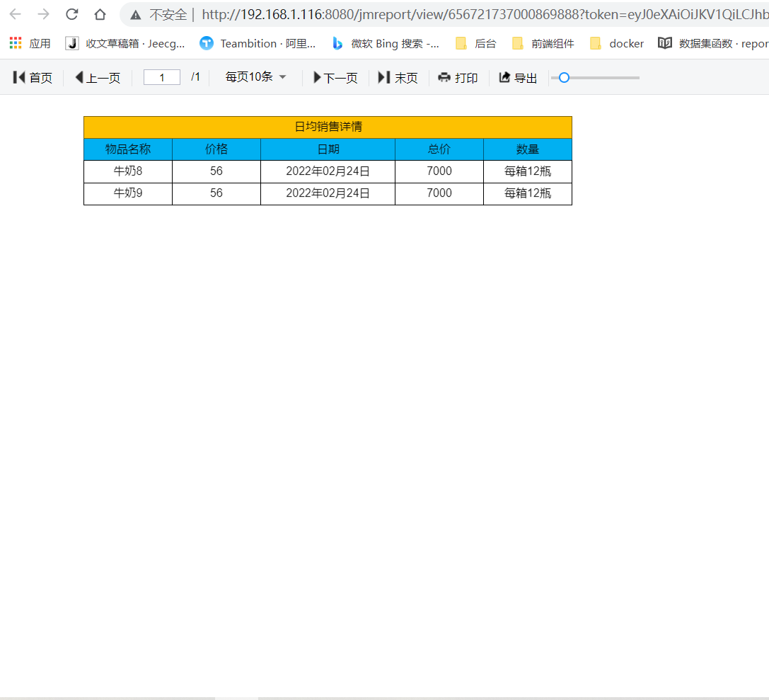Print the report with 打印
The height and width of the screenshot is (700, 769).
(x=458, y=78)
